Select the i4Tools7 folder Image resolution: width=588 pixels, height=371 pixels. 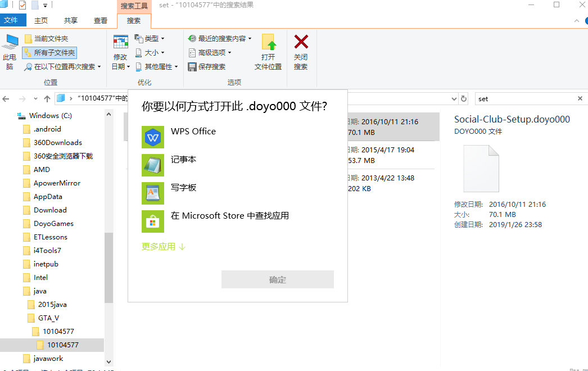(x=42, y=251)
